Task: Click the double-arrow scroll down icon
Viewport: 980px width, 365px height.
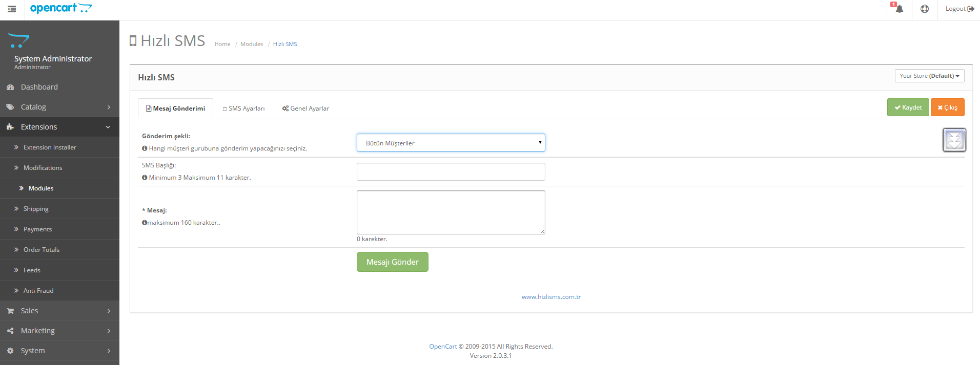Action: [954, 140]
